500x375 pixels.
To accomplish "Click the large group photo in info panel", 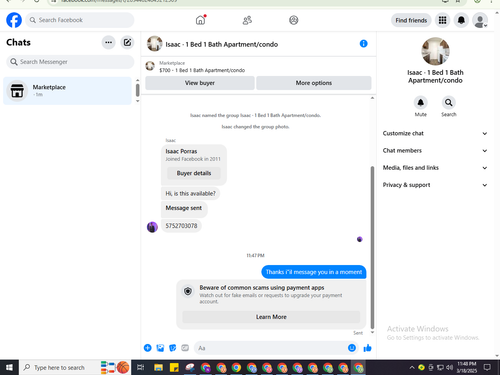I will coord(435,51).
